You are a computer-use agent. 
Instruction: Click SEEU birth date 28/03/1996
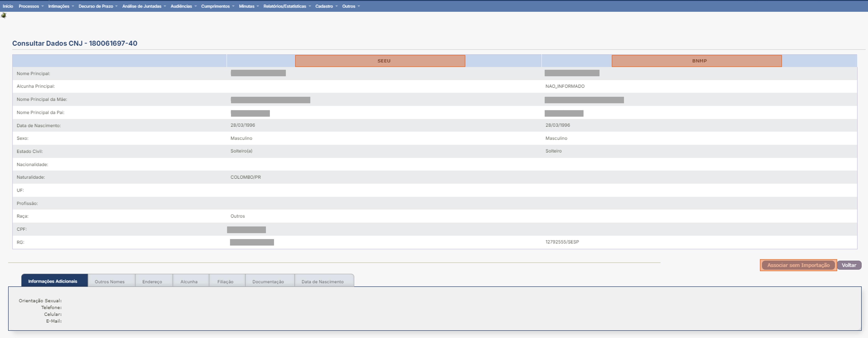click(243, 125)
